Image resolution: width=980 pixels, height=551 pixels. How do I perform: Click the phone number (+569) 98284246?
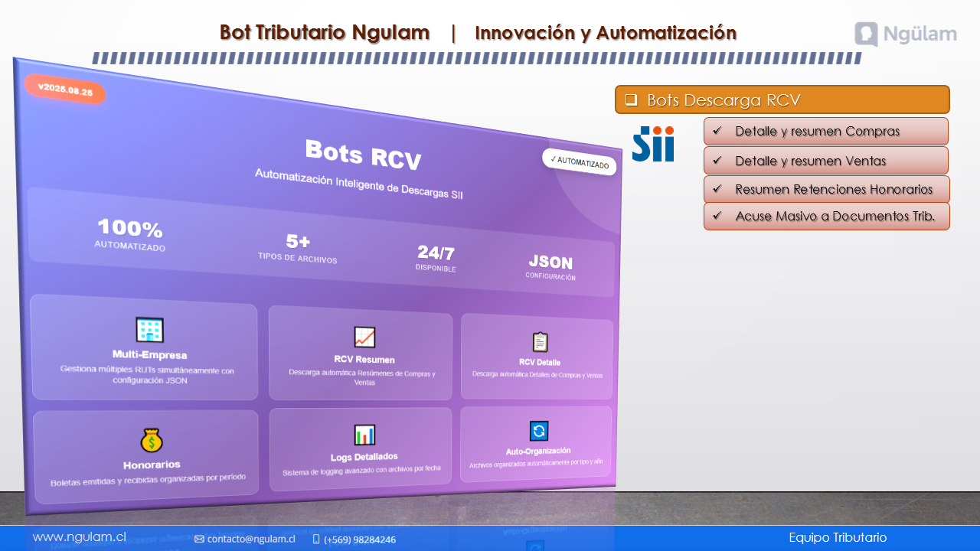pos(359,539)
